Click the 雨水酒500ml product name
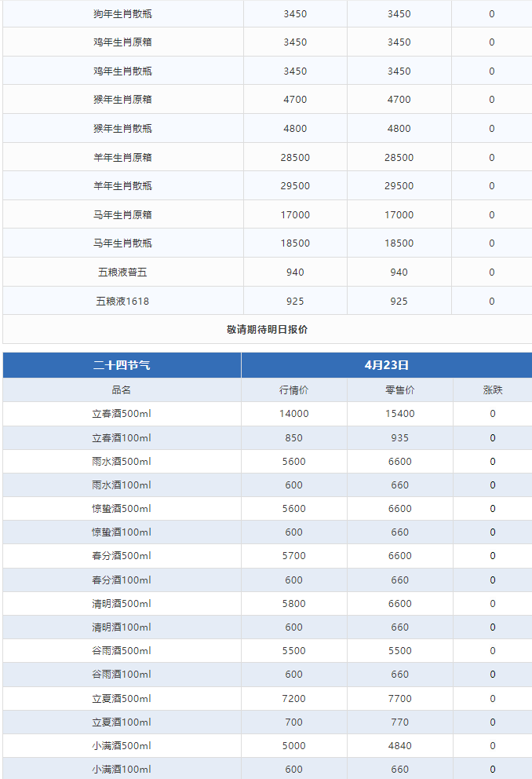This screenshot has width=532, height=779. pyautogui.click(x=122, y=462)
